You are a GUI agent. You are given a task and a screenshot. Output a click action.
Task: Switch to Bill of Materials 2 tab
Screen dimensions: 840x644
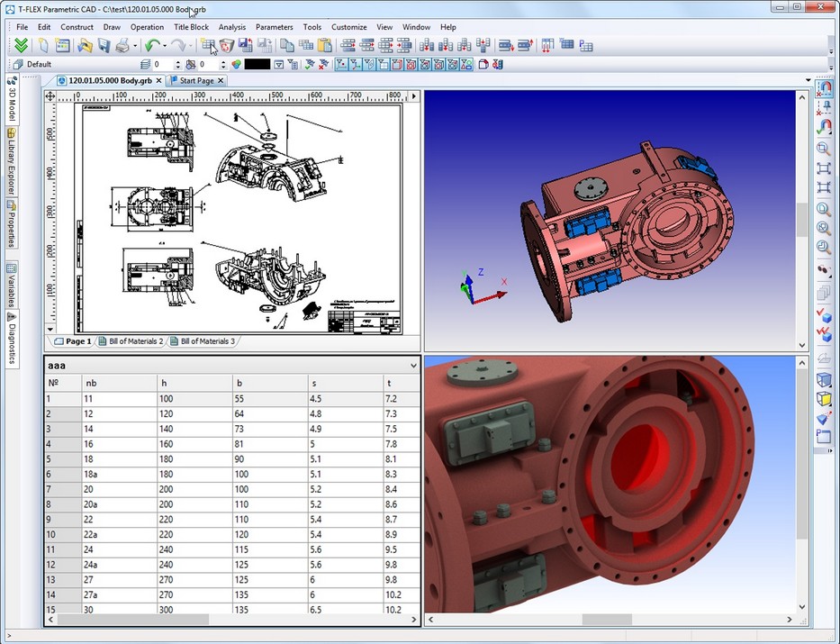click(131, 341)
